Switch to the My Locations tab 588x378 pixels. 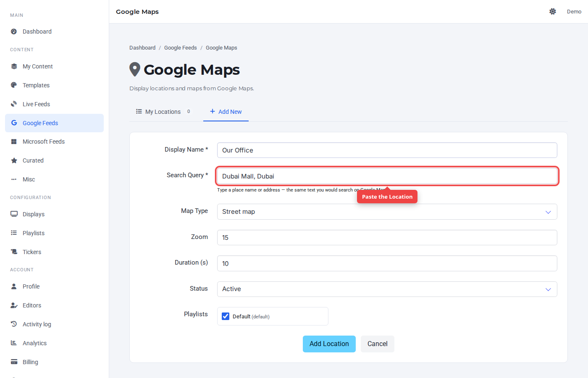163,112
